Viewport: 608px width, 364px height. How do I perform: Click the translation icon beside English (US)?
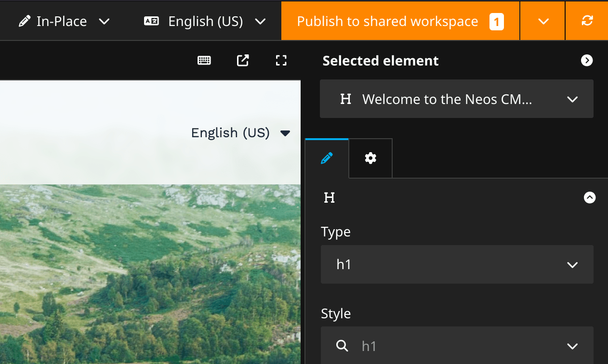tap(151, 21)
